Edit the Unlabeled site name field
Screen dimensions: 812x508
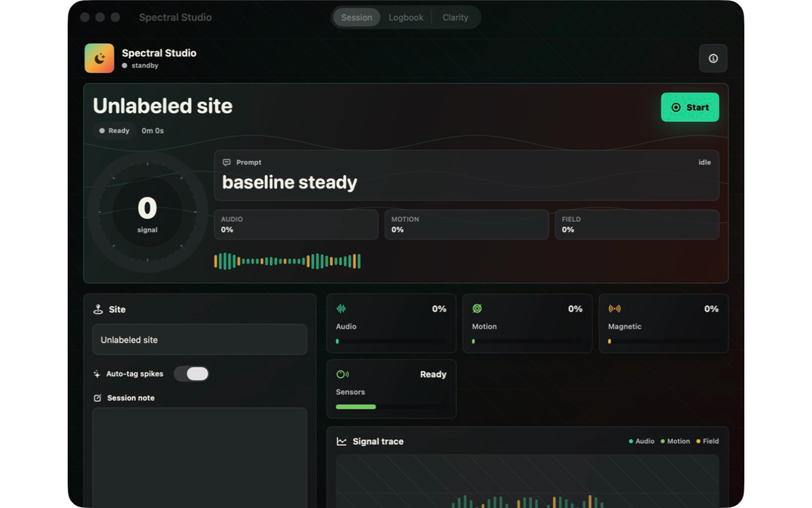click(x=200, y=340)
